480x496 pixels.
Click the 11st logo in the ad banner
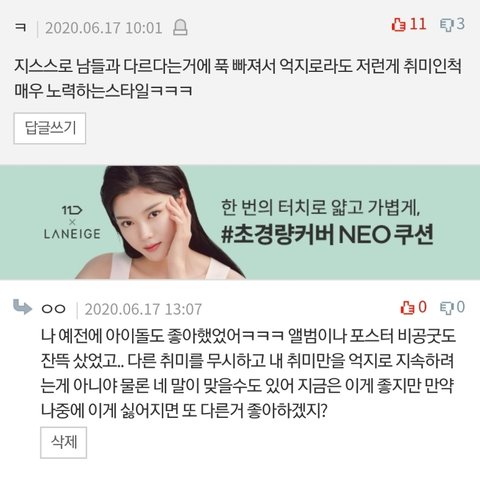tap(72, 210)
